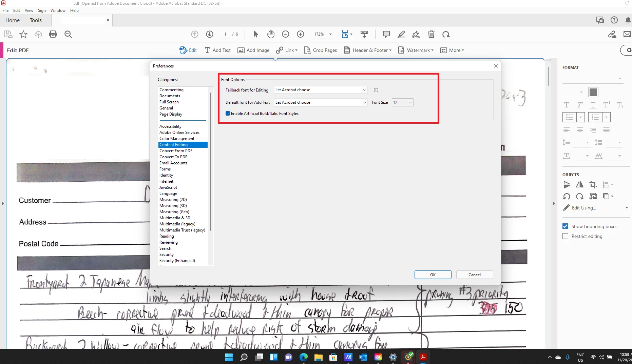Open Font Size dropdown

pyautogui.click(x=402, y=102)
